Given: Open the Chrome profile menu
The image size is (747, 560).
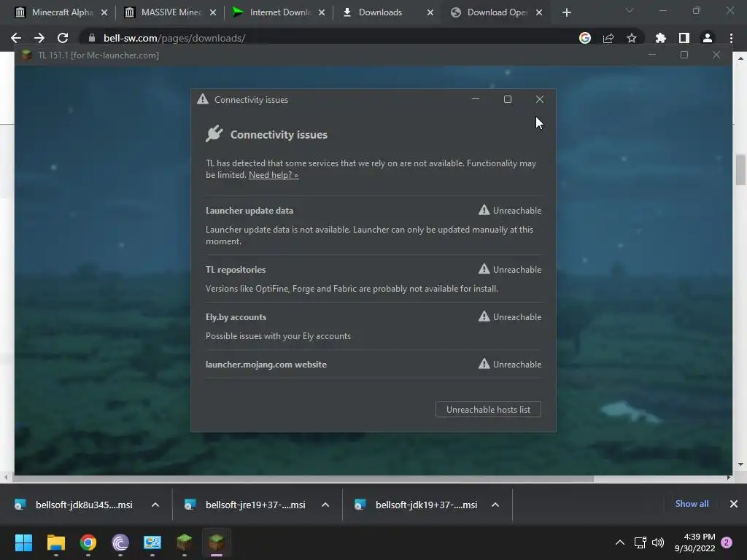Looking at the screenshot, I should coord(708,38).
